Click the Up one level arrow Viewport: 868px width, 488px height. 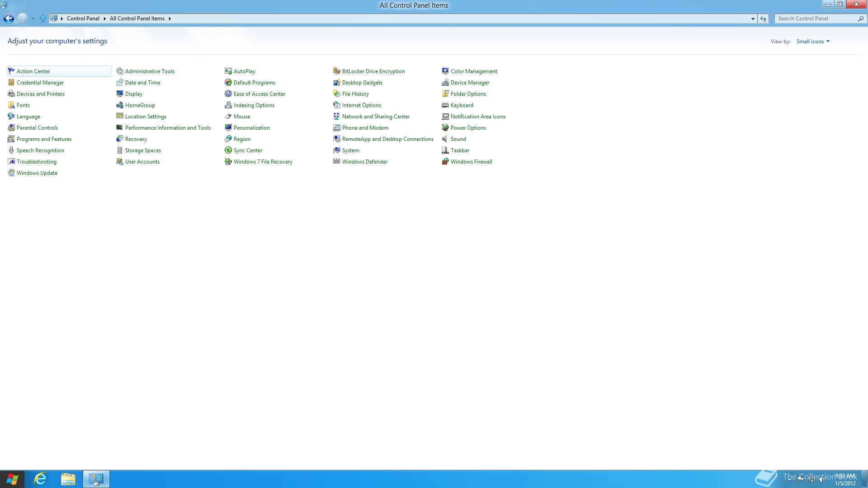(x=43, y=19)
